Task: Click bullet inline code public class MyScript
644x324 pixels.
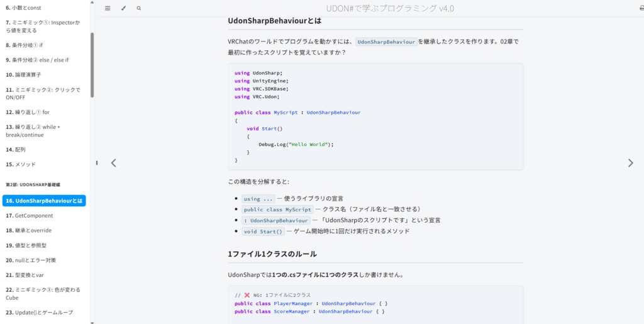Action: click(x=277, y=209)
